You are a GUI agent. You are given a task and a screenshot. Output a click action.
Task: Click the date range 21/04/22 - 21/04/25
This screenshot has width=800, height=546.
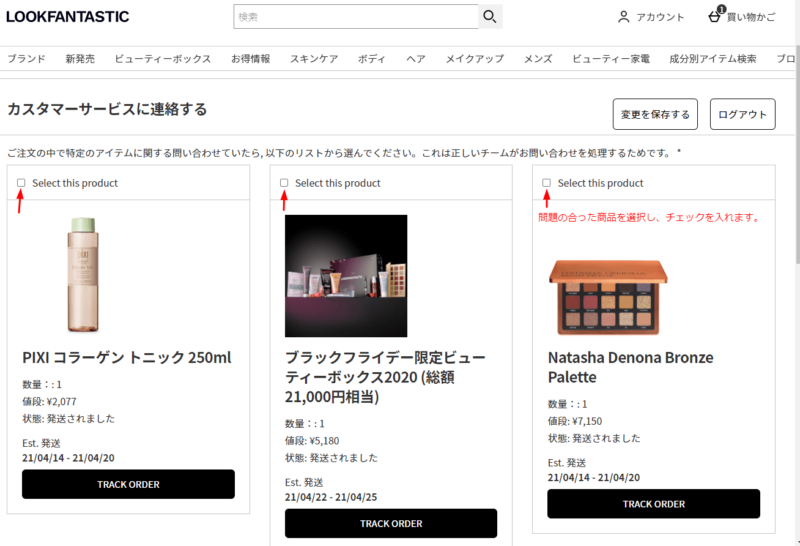(331, 497)
